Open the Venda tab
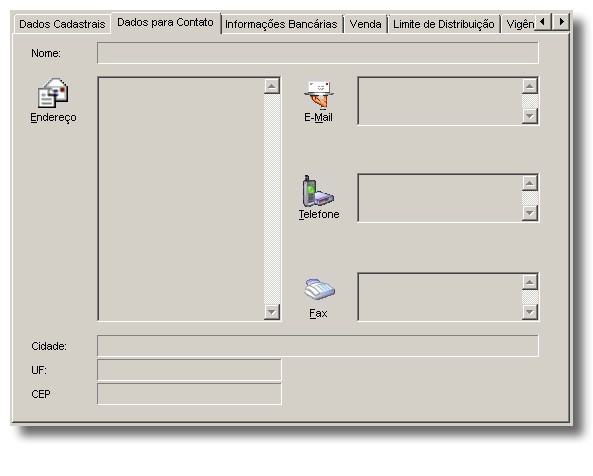The width and height of the screenshot is (593, 476). tap(365, 24)
